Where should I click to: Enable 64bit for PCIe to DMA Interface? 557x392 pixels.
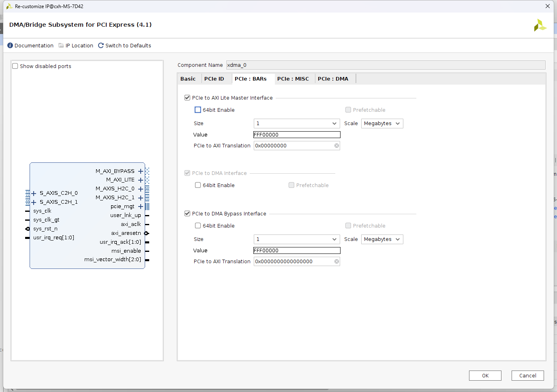[x=198, y=185]
